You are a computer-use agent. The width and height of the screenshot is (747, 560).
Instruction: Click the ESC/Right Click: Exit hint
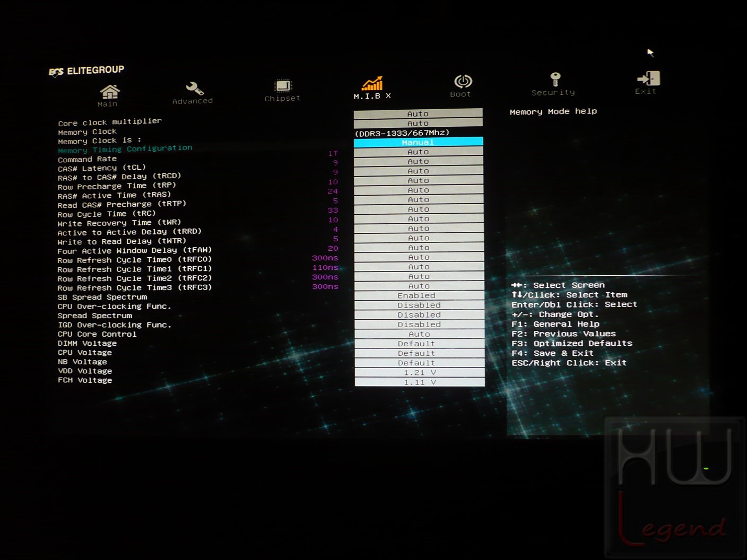569,363
